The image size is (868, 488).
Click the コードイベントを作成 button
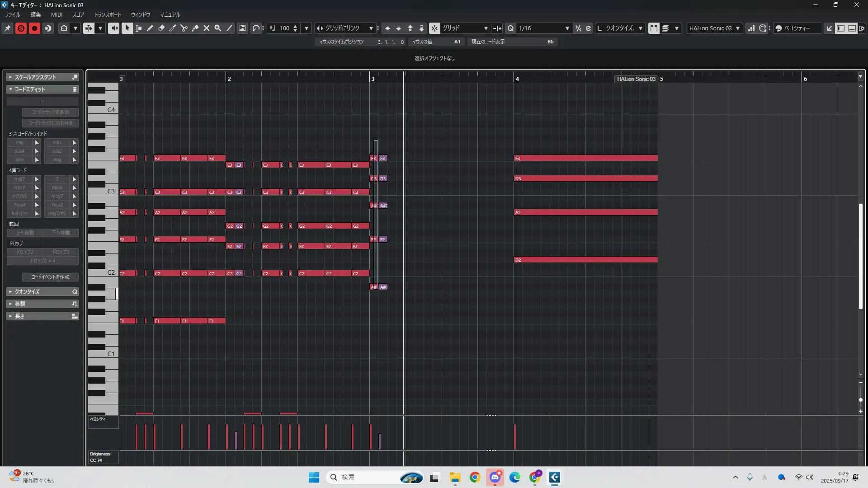(x=50, y=277)
